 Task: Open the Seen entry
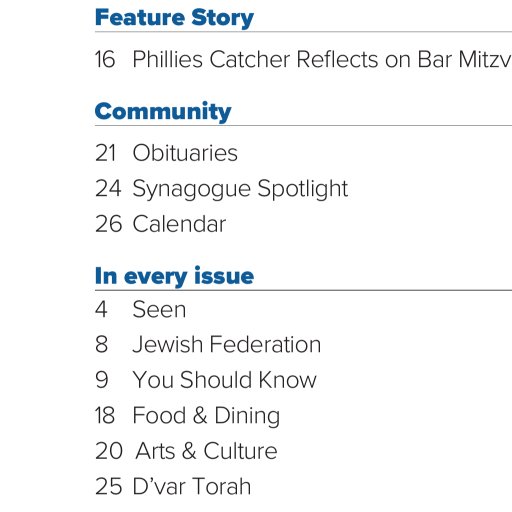tap(159, 309)
